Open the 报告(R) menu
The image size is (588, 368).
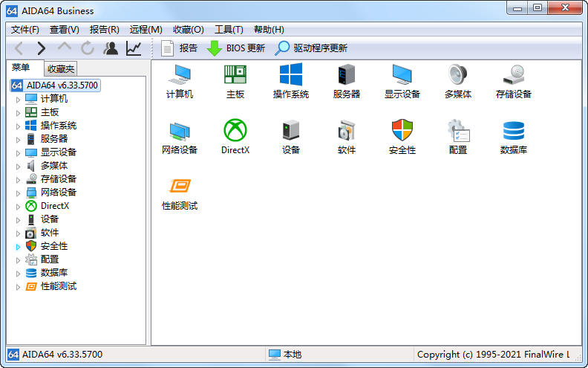(x=104, y=30)
